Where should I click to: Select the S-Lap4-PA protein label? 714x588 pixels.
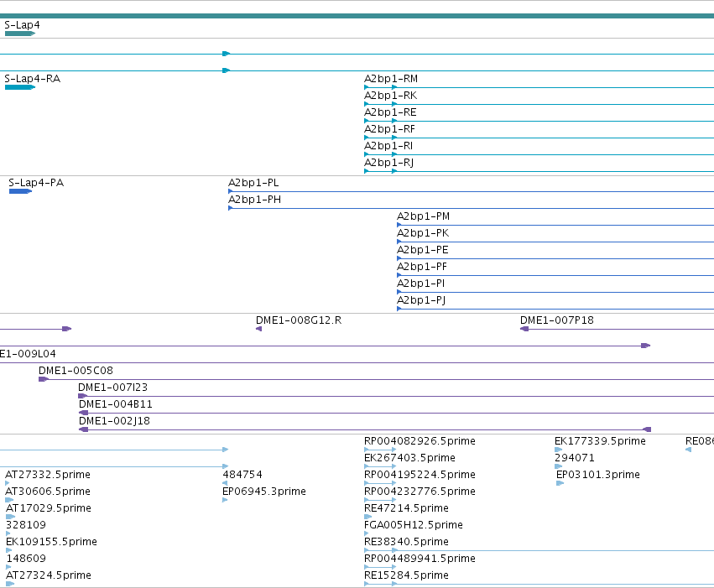pyautogui.click(x=36, y=183)
